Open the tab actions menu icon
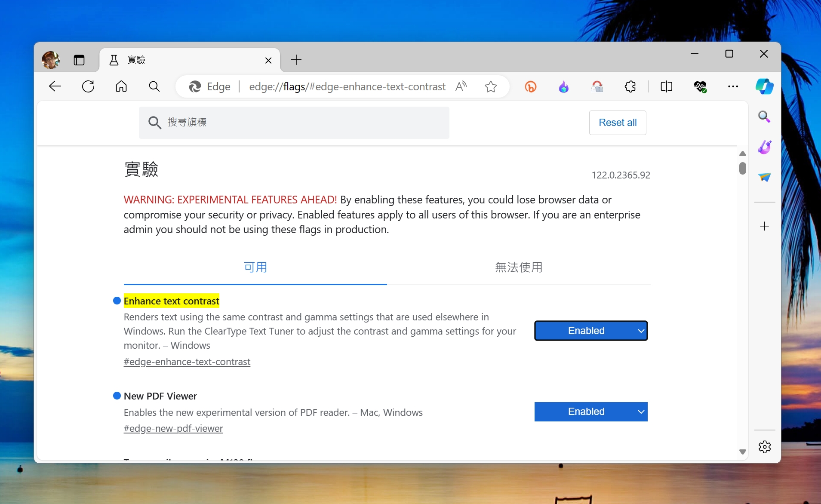 pos(79,60)
